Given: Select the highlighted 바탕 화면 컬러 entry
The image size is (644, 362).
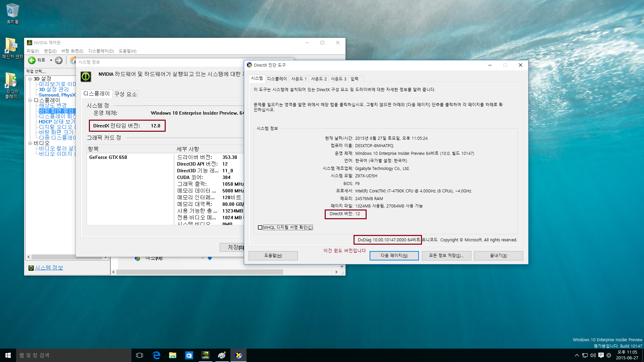Looking at the screenshot, I should [x=57, y=111].
